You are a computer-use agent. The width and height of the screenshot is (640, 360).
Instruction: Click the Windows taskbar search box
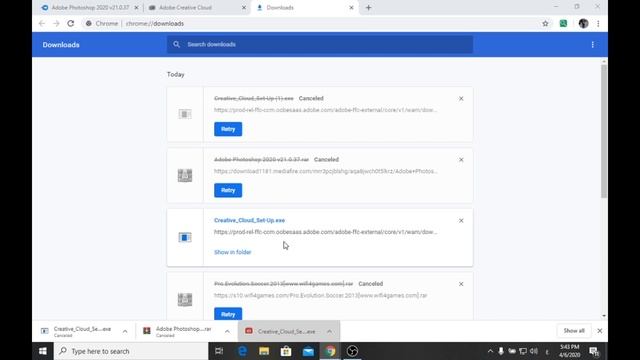131,351
